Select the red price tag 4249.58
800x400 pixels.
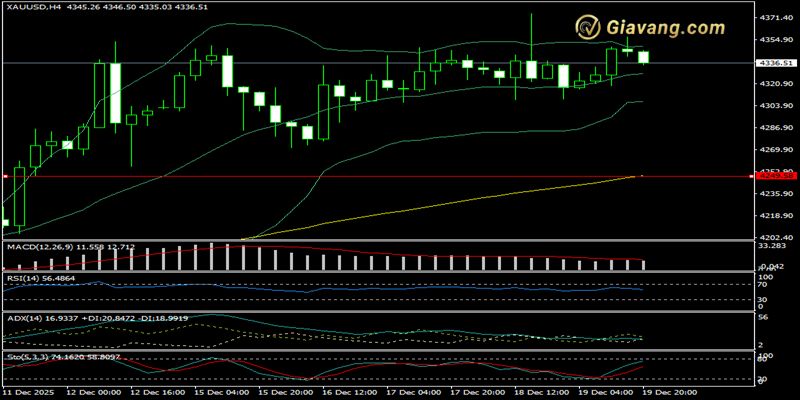776,176
